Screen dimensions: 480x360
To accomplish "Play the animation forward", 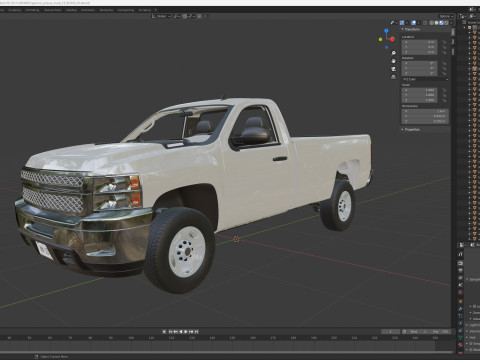I will click(186, 332).
